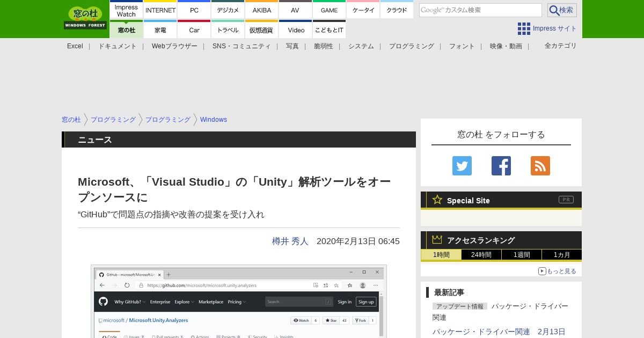Open the Car site tab
Image resolution: width=644 pixels, height=338 pixels.
click(x=194, y=30)
